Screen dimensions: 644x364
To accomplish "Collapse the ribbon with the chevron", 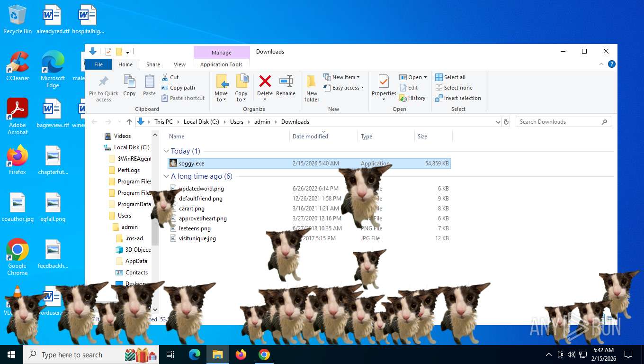I will point(602,64).
